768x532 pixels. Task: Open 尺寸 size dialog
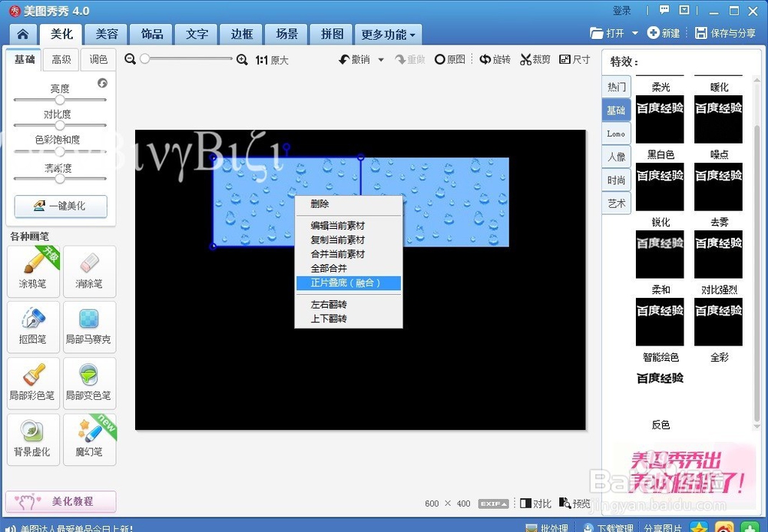574,60
